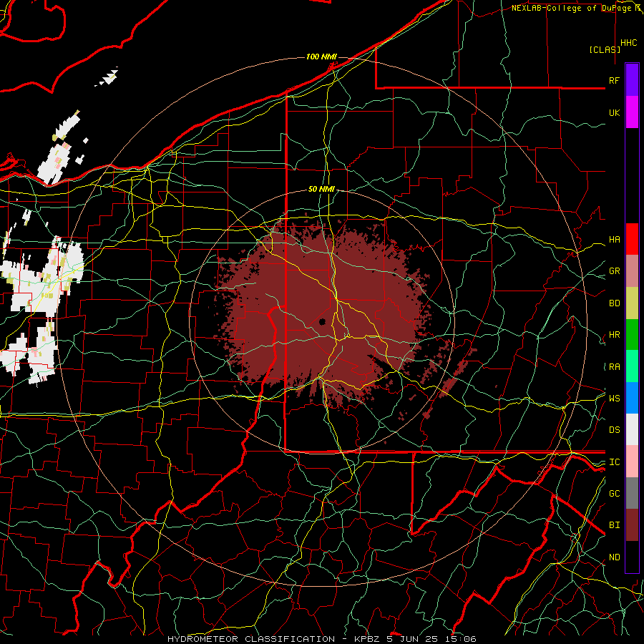Image resolution: width=644 pixels, height=644 pixels.
Task: Select the brown BI color swatch
Action: point(632,525)
